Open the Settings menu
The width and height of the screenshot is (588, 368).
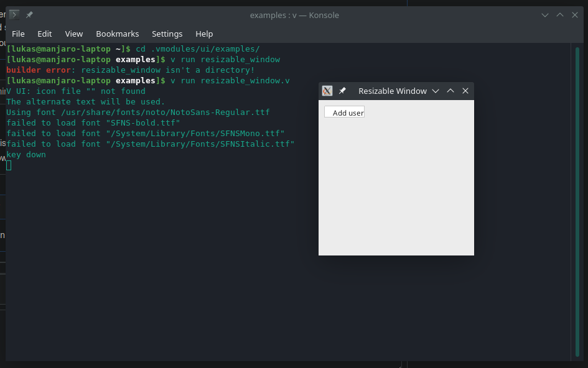tap(167, 34)
